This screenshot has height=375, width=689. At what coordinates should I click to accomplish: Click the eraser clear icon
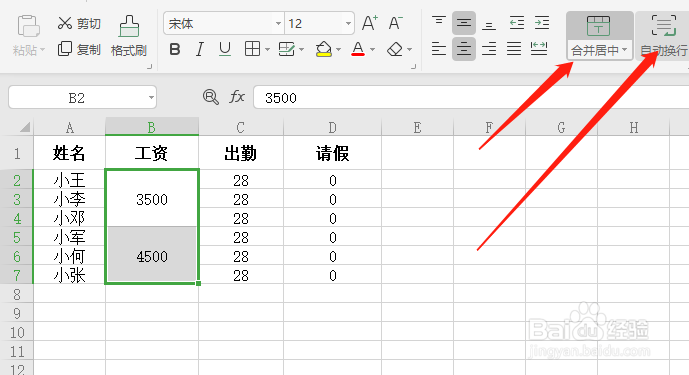click(x=395, y=49)
